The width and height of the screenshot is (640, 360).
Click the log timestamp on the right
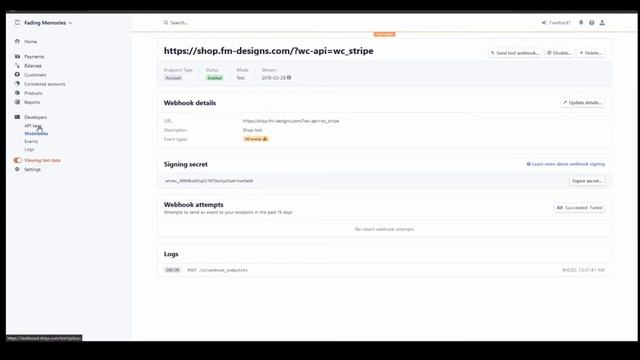583,270
